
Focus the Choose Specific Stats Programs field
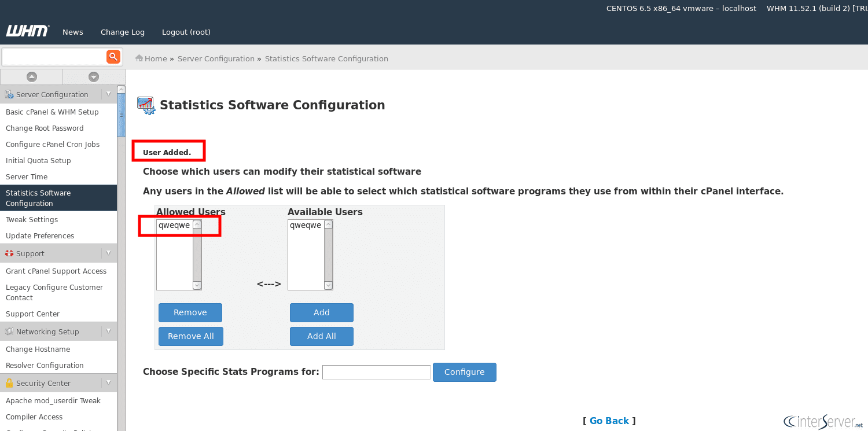coord(376,372)
